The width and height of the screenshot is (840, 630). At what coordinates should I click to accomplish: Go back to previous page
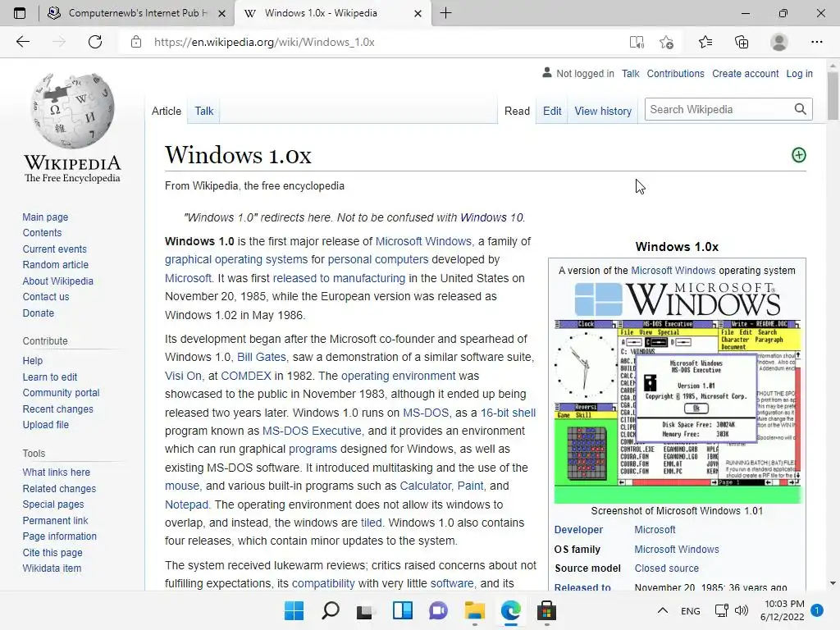(22, 42)
